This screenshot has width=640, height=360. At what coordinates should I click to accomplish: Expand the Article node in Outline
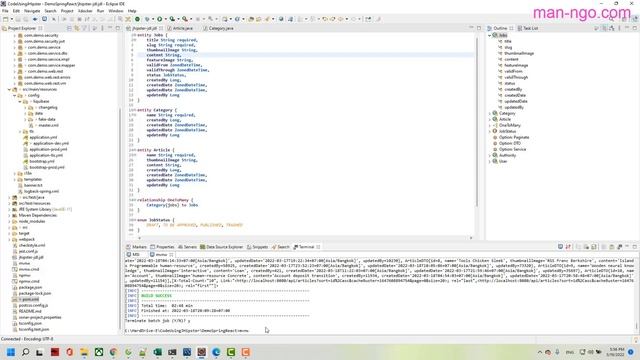tap(490, 119)
